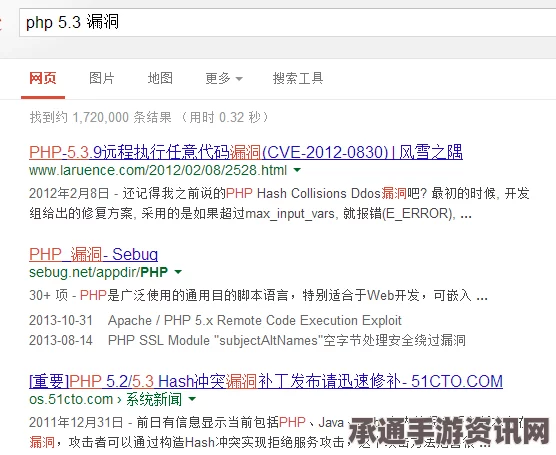Expand arrow next to www.laruence.com URL
The image size is (556, 455).
click(297, 170)
